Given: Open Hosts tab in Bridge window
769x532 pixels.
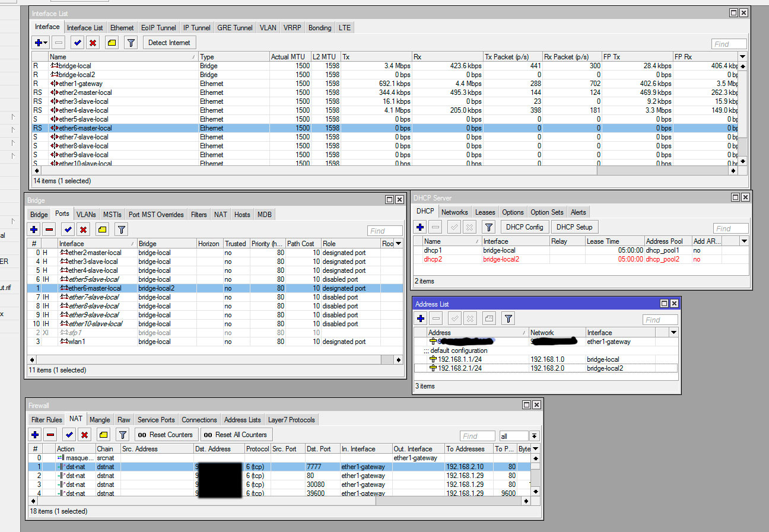Looking at the screenshot, I should [242, 214].
